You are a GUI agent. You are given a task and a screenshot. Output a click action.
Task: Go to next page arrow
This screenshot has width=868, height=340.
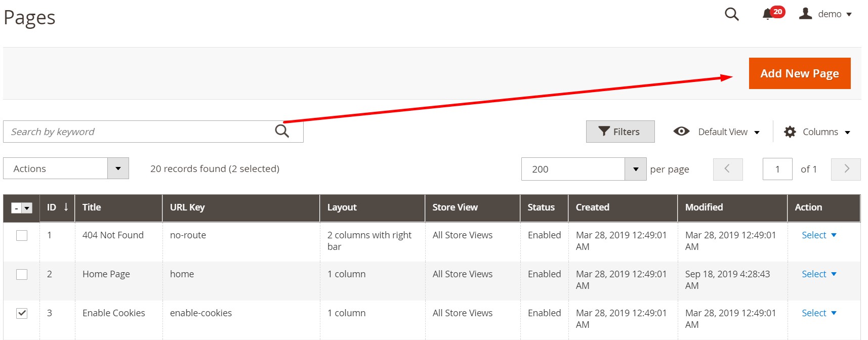pos(846,169)
